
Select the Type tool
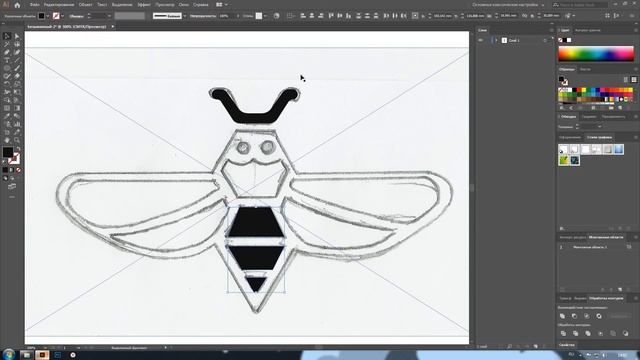point(7,60)
